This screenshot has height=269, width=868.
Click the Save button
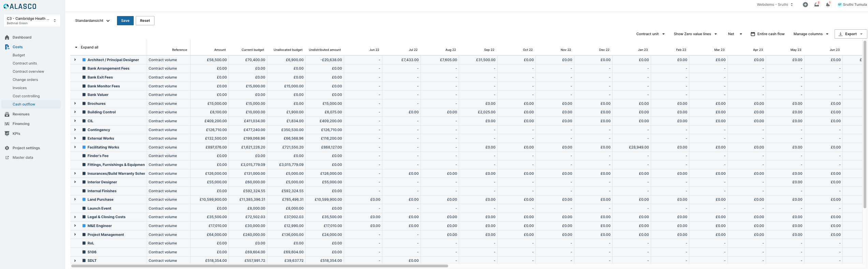[x=125, y=21]
